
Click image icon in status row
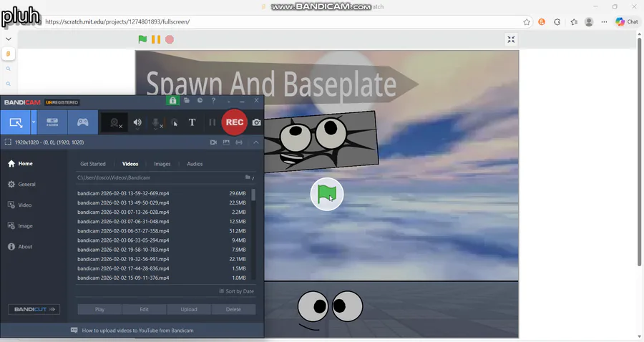pos(226,142)
